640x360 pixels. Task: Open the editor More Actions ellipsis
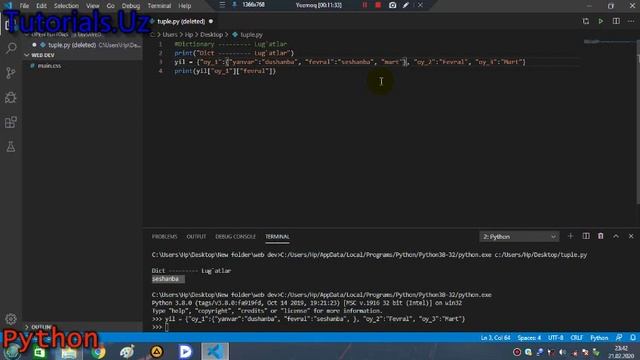click(631, 21)
